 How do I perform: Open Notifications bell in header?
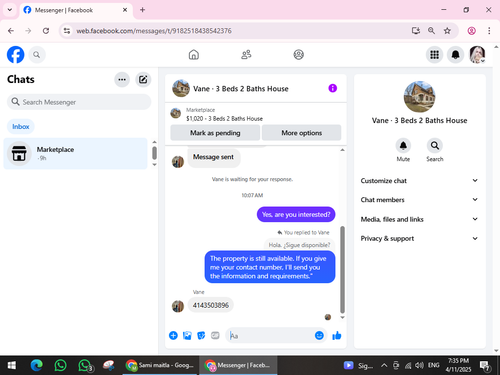[x=456, y=55]
